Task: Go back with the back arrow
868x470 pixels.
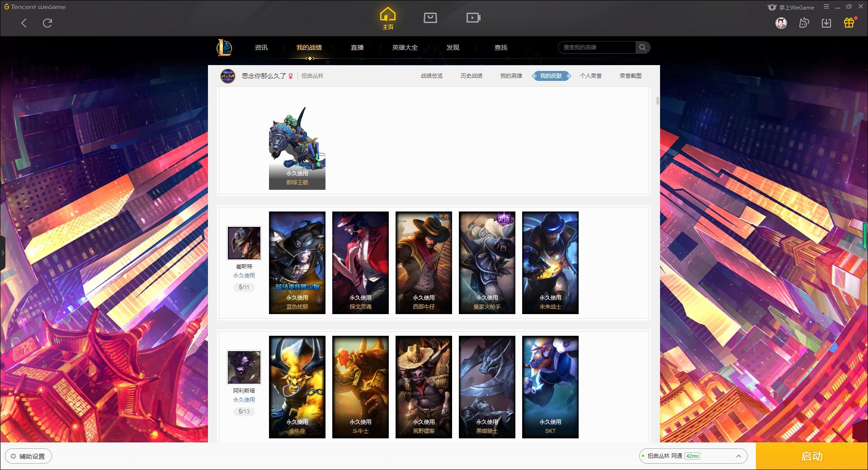Action: coord(24,23)
